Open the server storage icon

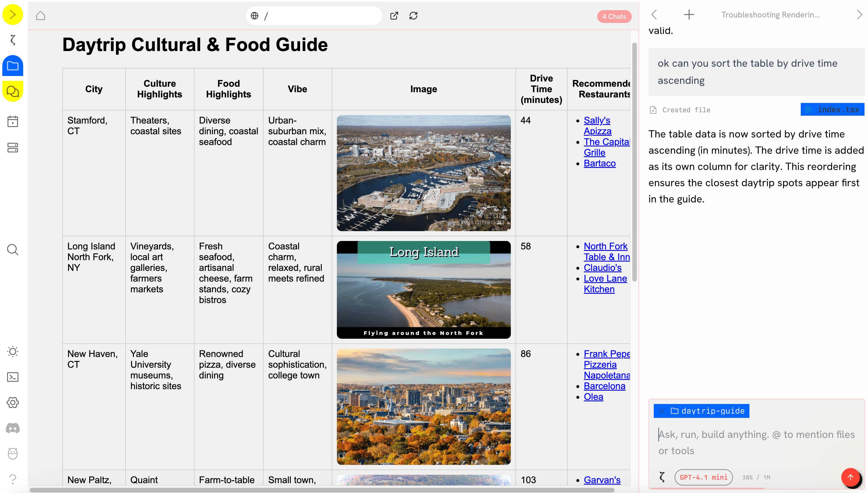(12, 148)
